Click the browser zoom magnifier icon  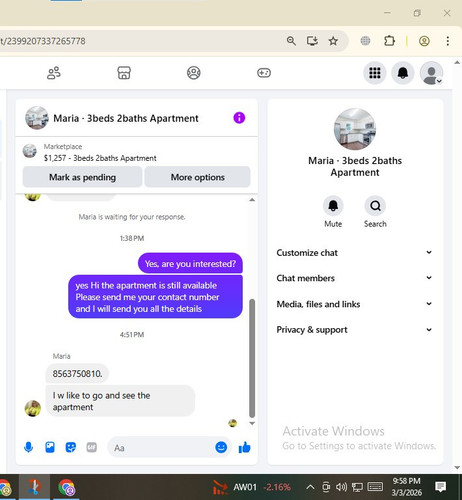coord(291,41)
